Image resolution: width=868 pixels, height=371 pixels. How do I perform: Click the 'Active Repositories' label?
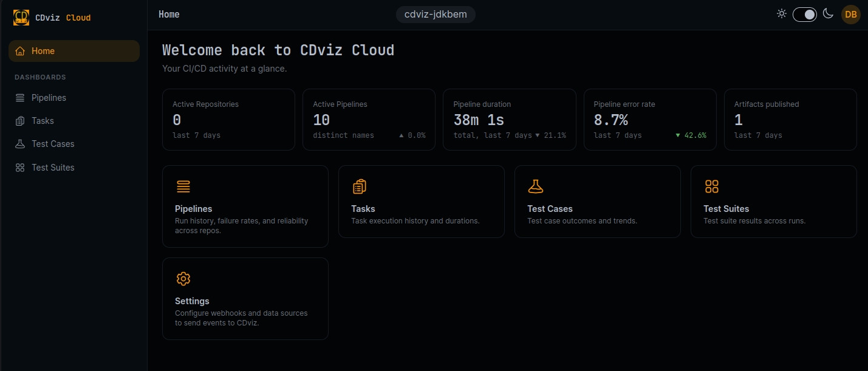coord(205,104)
